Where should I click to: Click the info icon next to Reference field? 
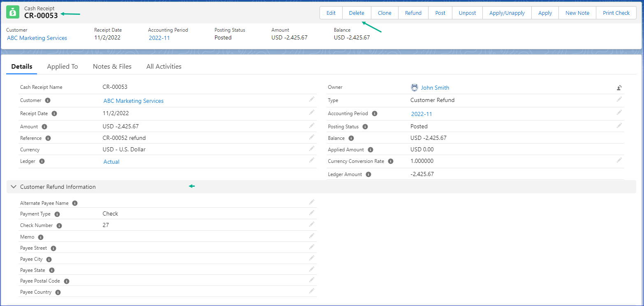48,138
